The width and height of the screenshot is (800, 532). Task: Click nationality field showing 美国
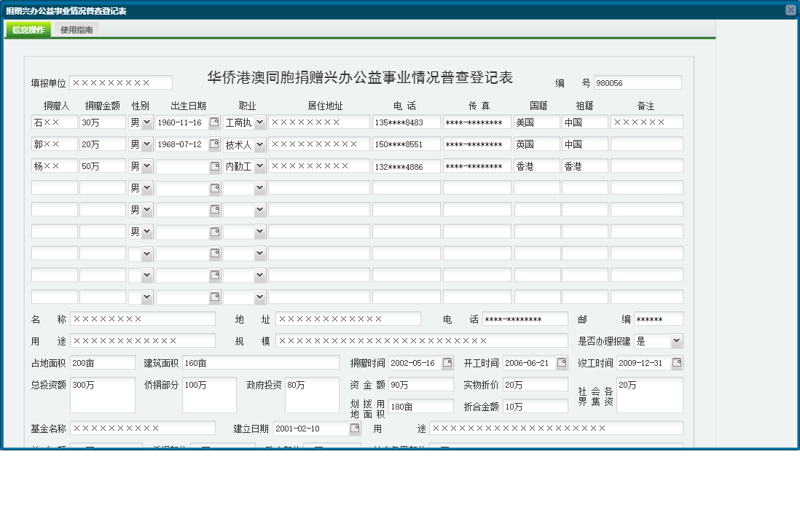pos(537,122)
